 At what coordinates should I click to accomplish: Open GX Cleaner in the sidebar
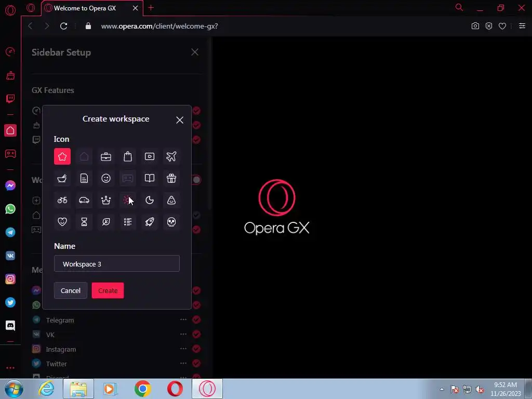(10, 75)
